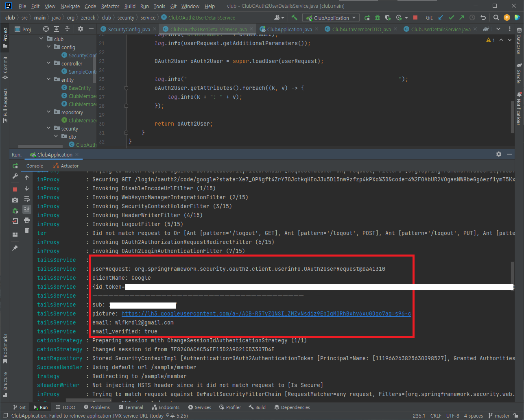
Task: Stop process in Run panel
Action: point(15,189)
